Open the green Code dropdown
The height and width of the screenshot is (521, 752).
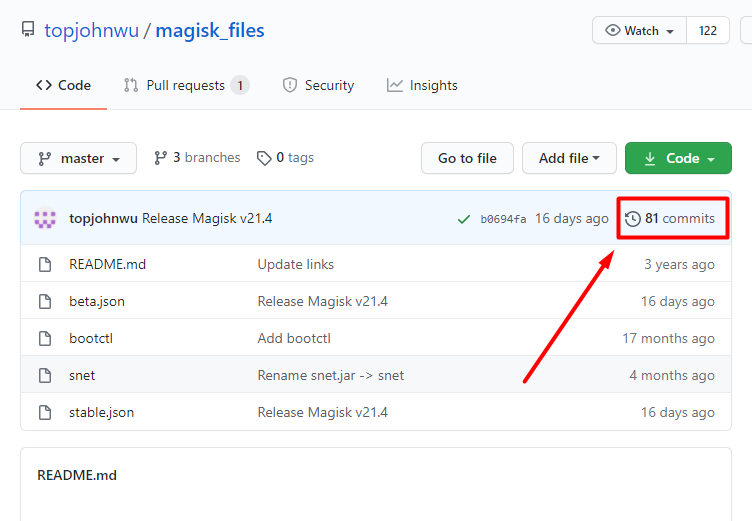tap(678, 158)
